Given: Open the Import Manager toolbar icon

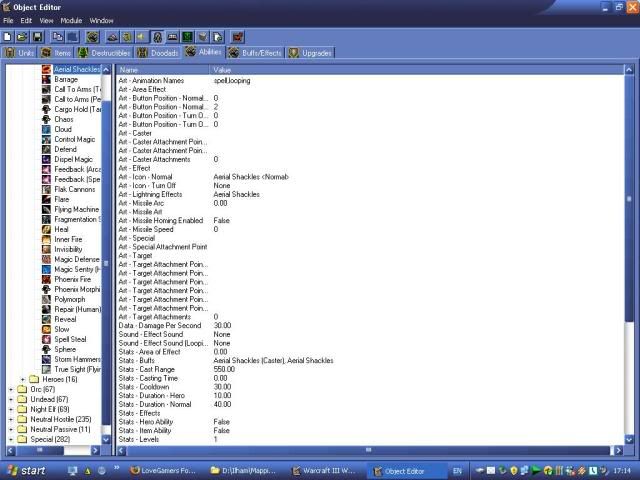Looking at the screenshot, I should point(218,37).
